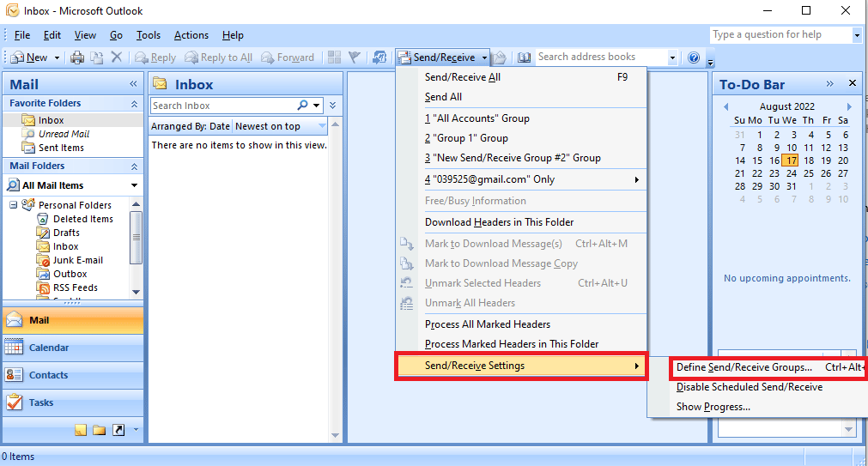Image resolution: width=868 pixels, height=466 pixels.
Task: Switch to Calendar navigation button
Action: pyautogui.click(x=73, y=348)
